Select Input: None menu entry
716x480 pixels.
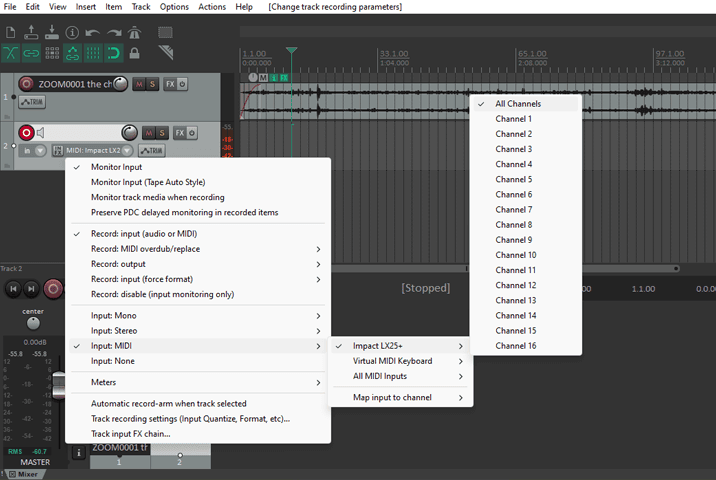(x=198, y=361)
